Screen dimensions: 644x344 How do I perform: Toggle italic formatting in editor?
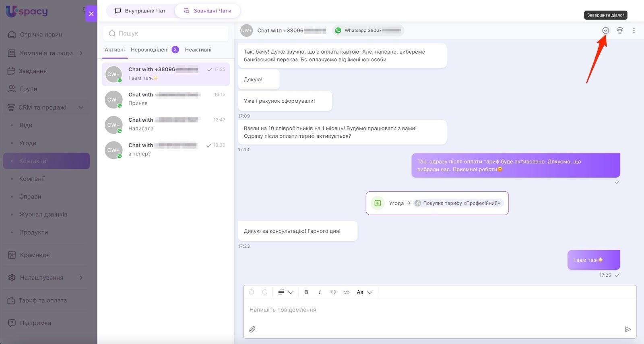[320, 292]
